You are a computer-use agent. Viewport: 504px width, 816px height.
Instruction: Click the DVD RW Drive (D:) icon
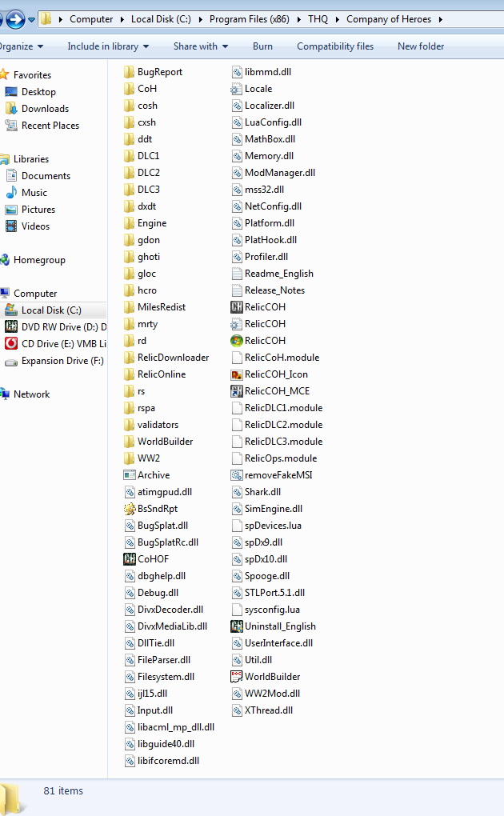[11, 327]
